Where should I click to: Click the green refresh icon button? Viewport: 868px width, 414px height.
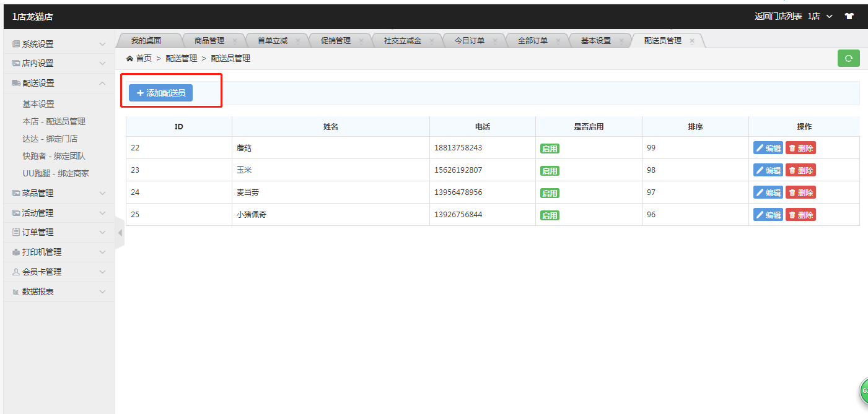848,58
